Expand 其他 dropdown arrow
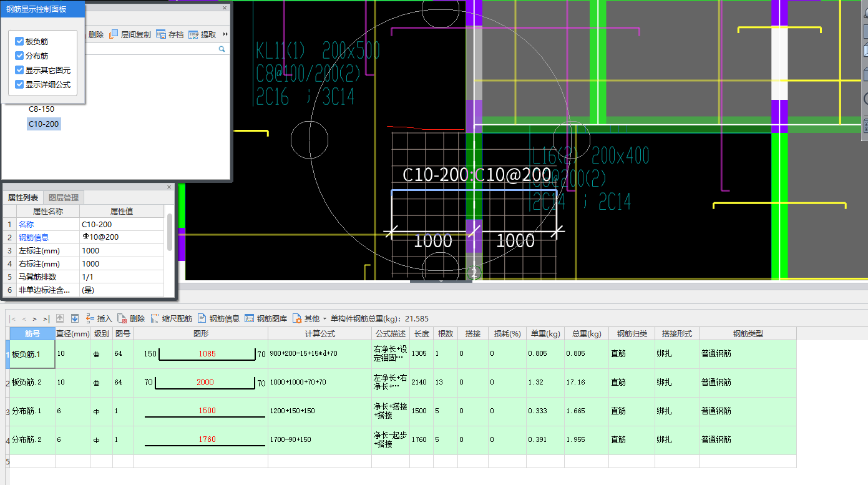Screen dimensions: 868x485 click(x=324, y=319)
